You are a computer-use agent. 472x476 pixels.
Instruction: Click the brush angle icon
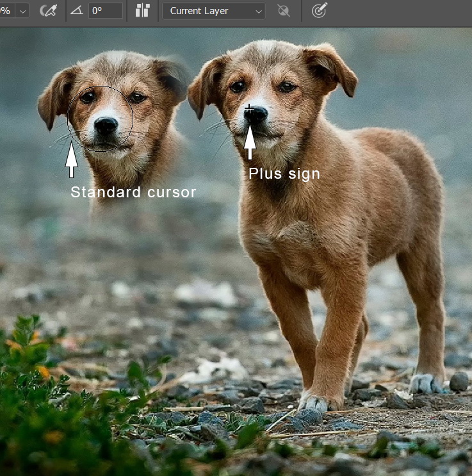click(x=77, y=11)
